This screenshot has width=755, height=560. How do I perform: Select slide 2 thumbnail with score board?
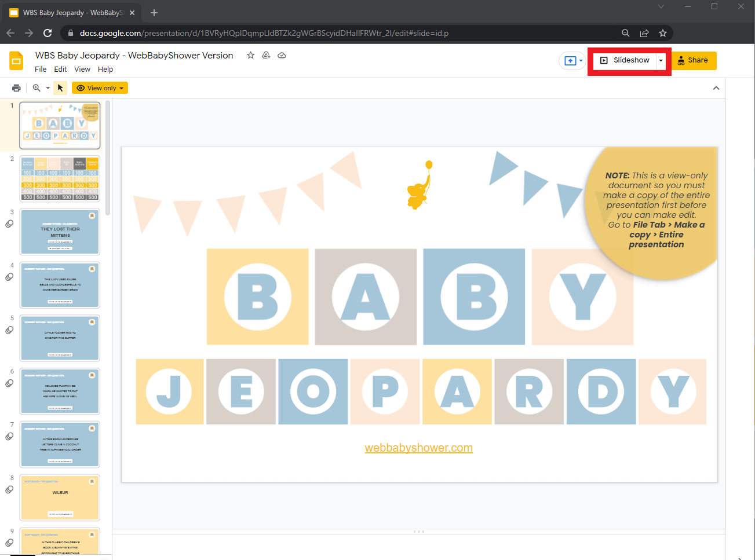[x=60, y=178]
